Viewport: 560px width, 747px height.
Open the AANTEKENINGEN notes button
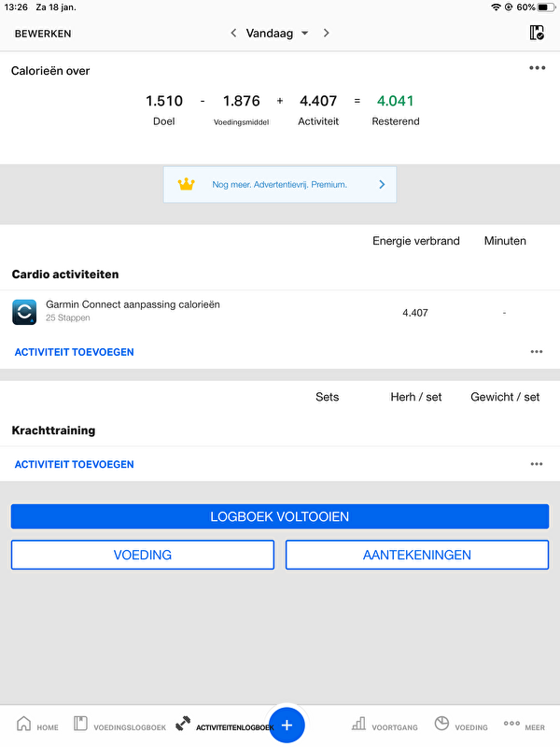tap(417, 555)
